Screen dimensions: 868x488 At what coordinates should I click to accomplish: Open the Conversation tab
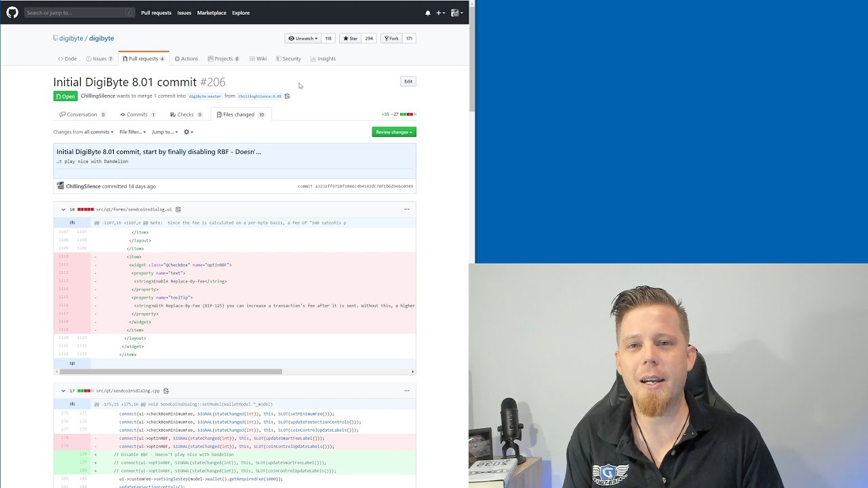coord(82,115)
